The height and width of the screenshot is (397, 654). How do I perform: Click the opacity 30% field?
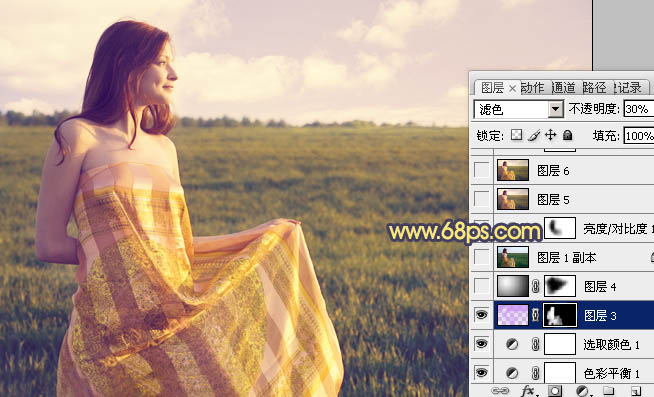pos(639,109)
